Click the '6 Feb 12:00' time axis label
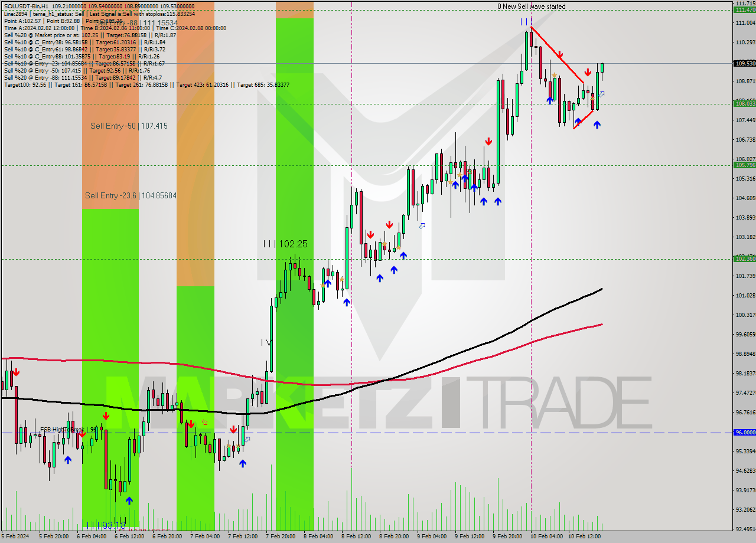Screen dimensions: 756x543 (129, 537)
